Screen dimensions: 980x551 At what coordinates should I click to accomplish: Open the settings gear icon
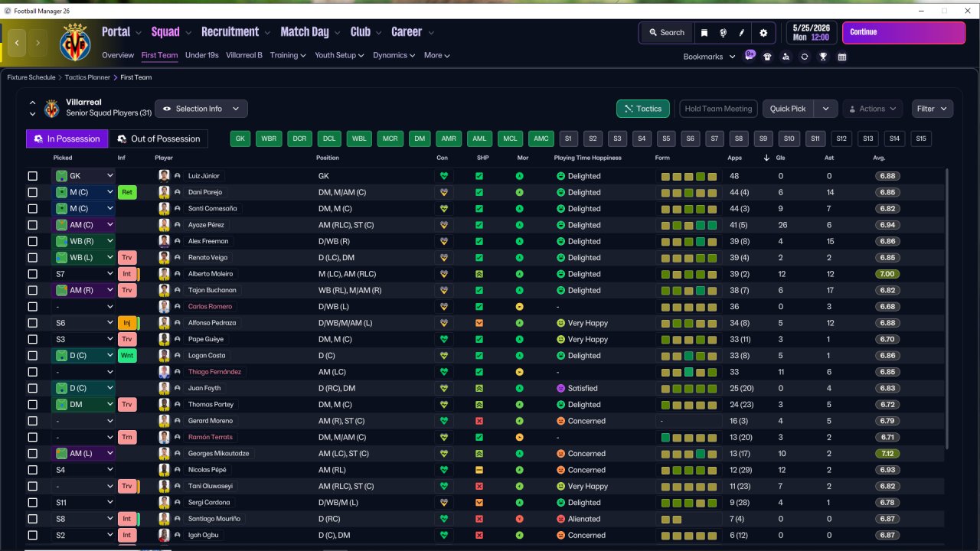tap(763, 33)
